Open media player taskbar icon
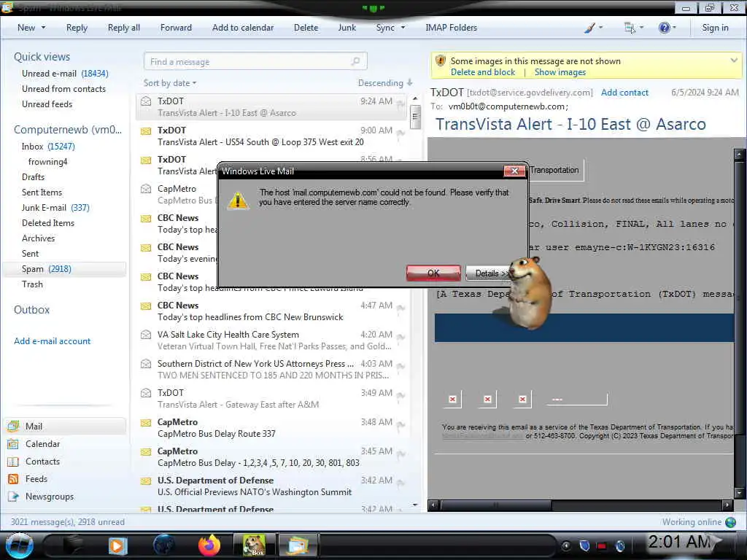This screenshot has width=747, height=560. coord(117,545)
